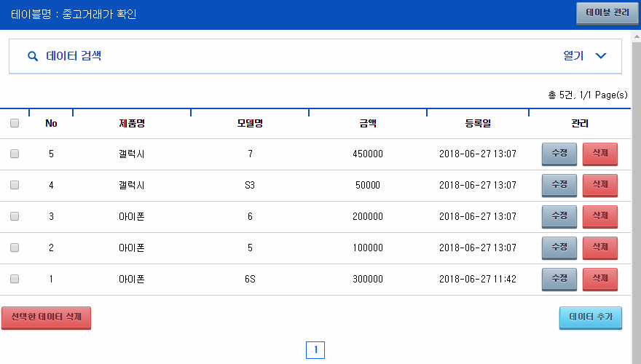This screenshot has width=641, height=364.
Task: Click 삭제 for the 450000 row
Action: 600,154
